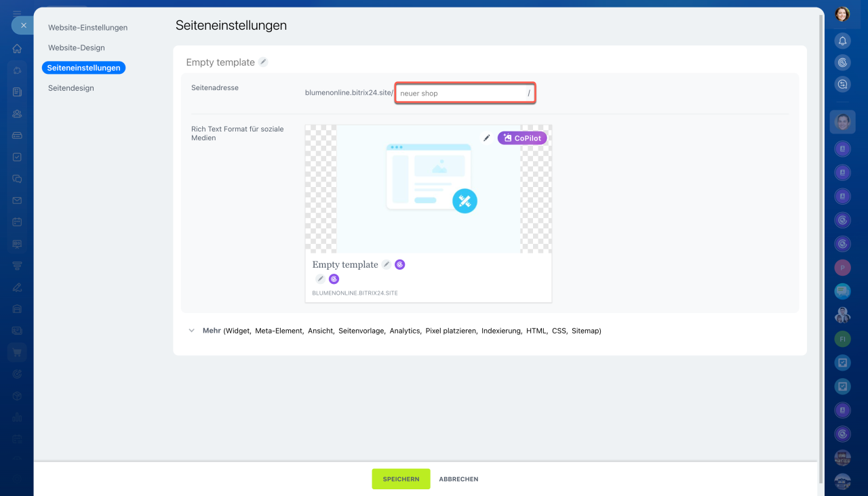Screen dimensions: 868x496
Task: Click the pencil icon on the preview image
Action: coord(486,138)
